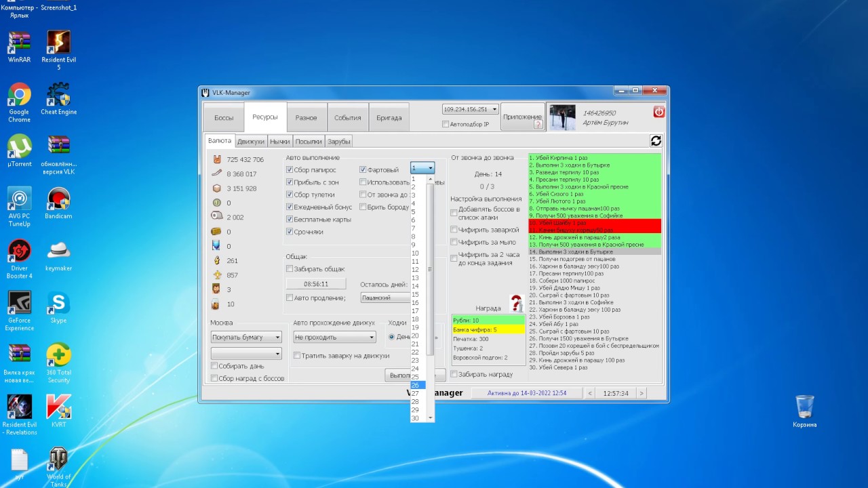Select 26 in the open number list
The height and width of the screenshot is (488, 868).
coord(418,385)
